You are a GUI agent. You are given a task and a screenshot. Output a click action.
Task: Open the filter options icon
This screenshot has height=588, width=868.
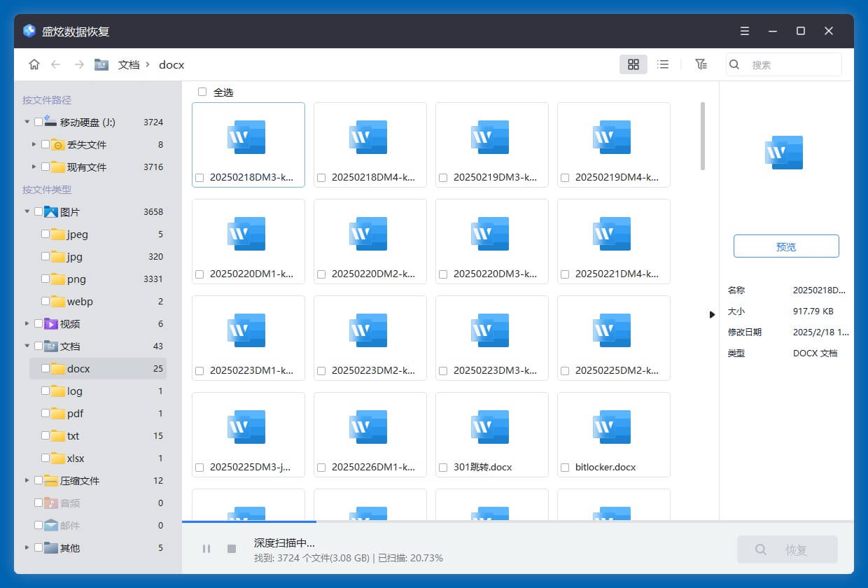701,64
